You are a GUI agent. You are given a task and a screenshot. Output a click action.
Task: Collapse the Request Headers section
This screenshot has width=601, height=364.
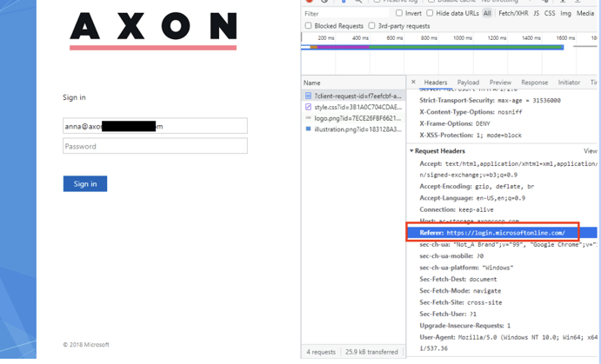(x=411, y=151)
